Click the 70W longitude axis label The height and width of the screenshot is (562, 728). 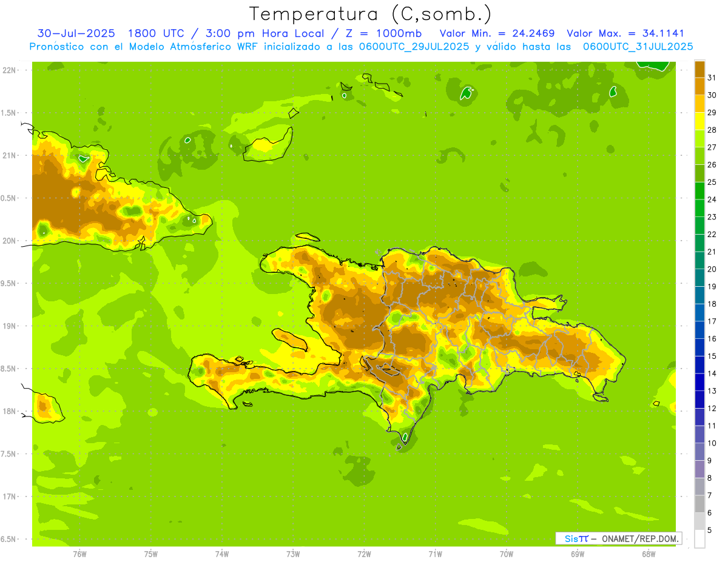pos(507,554)
